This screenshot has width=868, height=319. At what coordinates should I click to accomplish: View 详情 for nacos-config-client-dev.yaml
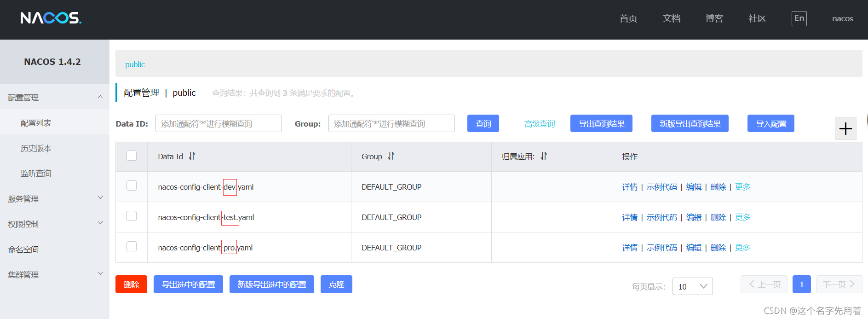click(630, 187)
